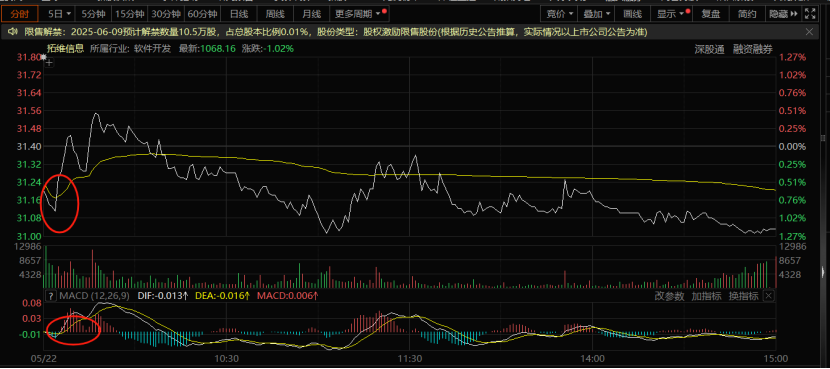
Task: Open the 叠加 overlay dropdown
Action: click(x=596, y=14)
